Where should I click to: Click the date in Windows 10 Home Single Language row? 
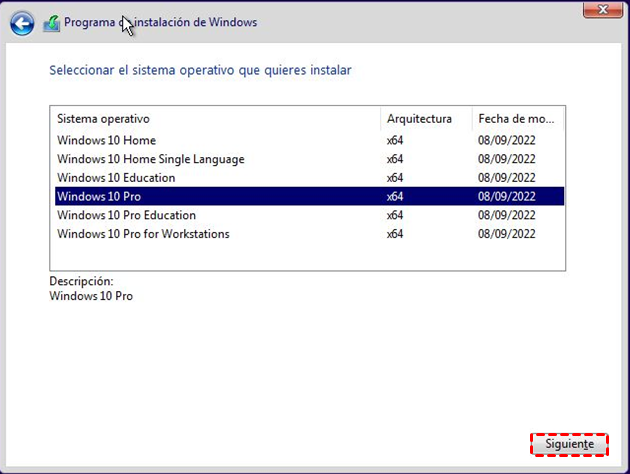507,159
